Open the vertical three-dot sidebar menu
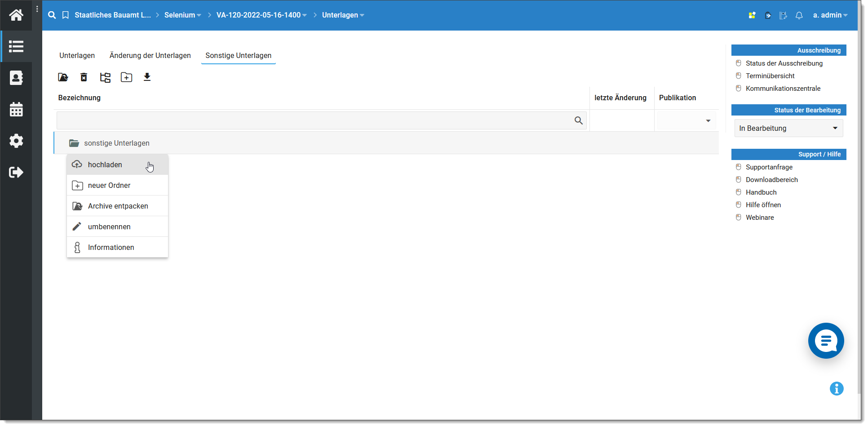The image size is (868, 427). [x=37, y=9]
